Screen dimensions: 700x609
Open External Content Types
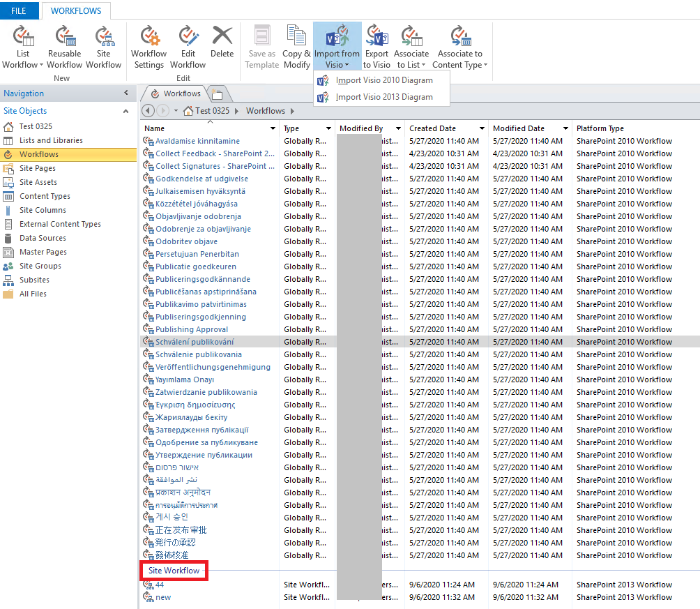60,224
